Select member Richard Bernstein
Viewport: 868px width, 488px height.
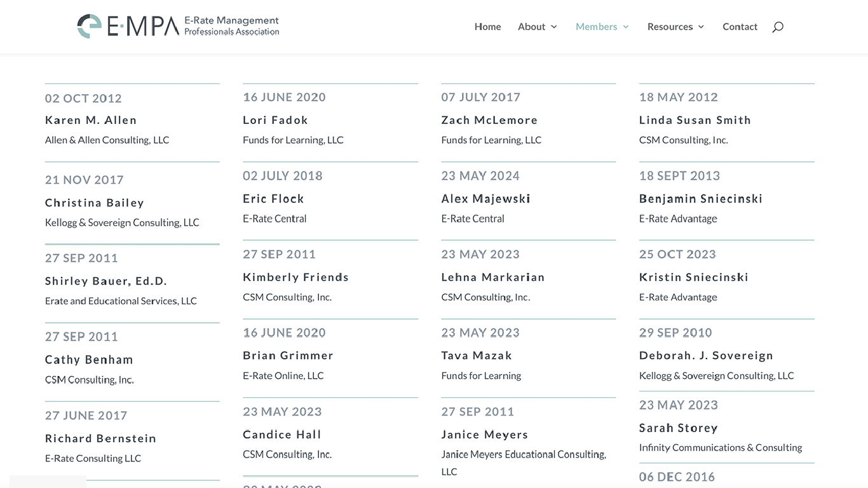(100, 438)
